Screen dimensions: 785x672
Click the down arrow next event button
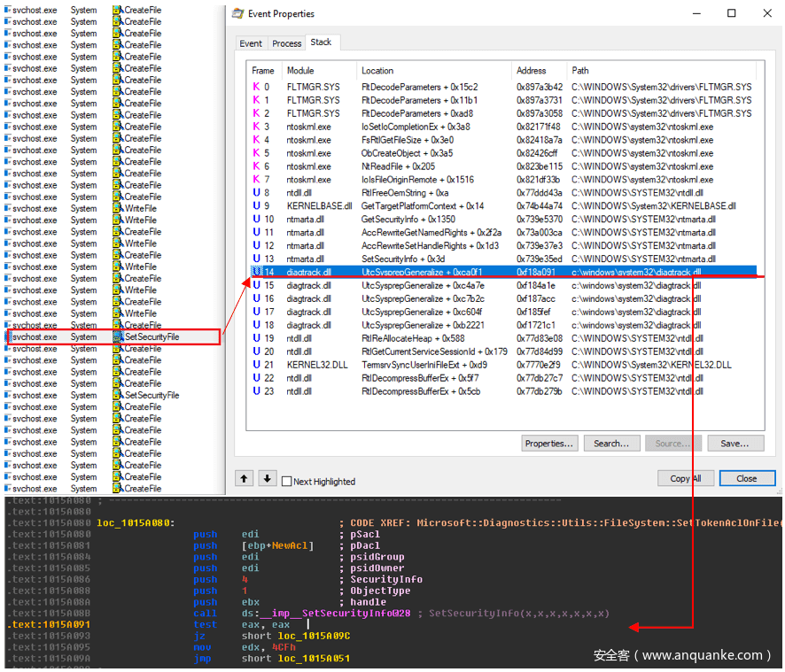pyautogui.click(x=267, y=478)
